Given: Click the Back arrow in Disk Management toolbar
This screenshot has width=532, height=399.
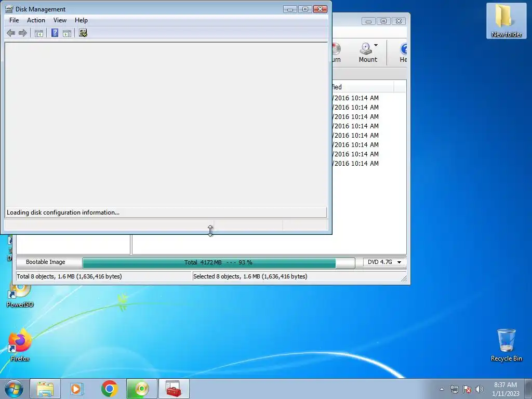Looking at the screenshot, I should click(x=11, y=33).
